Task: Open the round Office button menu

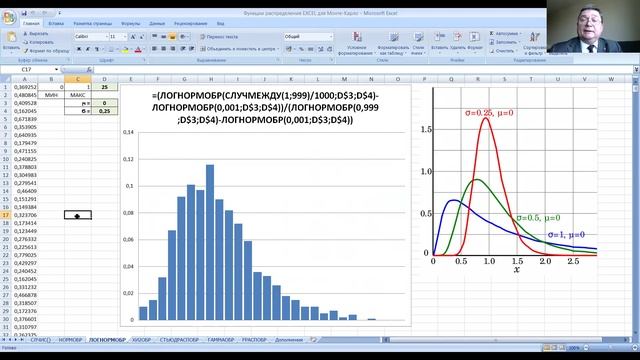Action: pyautogui.click(x=9, y=18)
